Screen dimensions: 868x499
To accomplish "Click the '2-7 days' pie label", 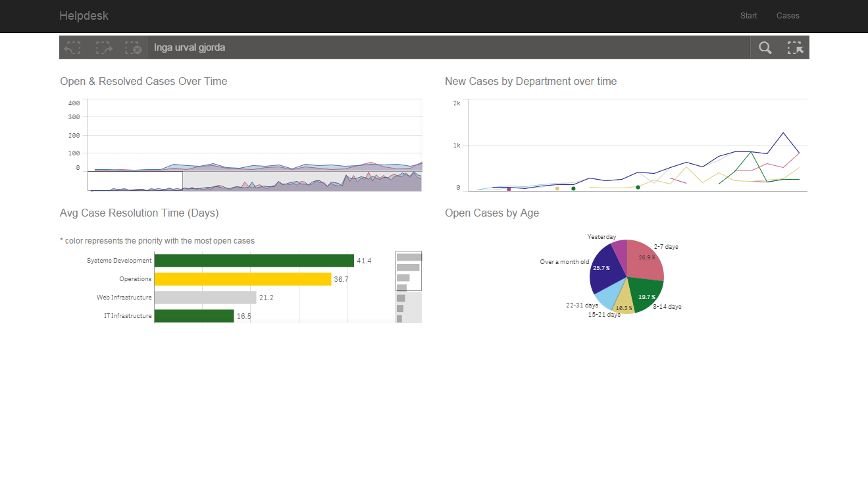I will click(x=666, y=247).
